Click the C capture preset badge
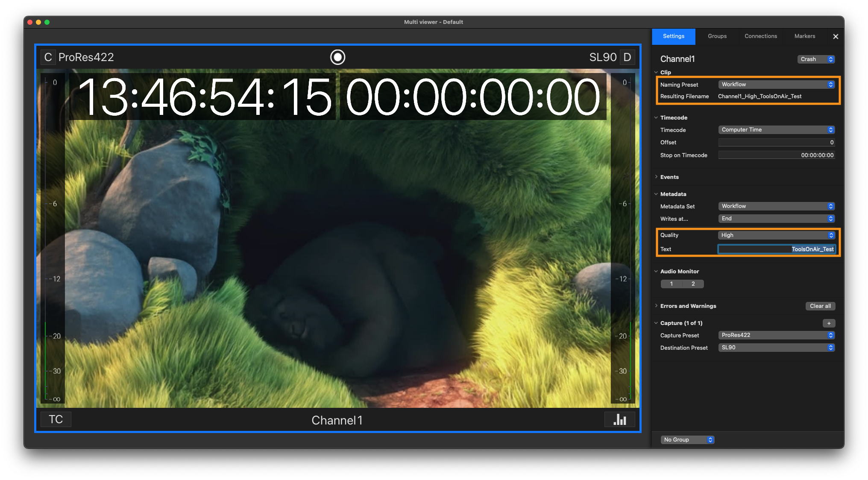This screenshot has height=480, width=868. 48,57
